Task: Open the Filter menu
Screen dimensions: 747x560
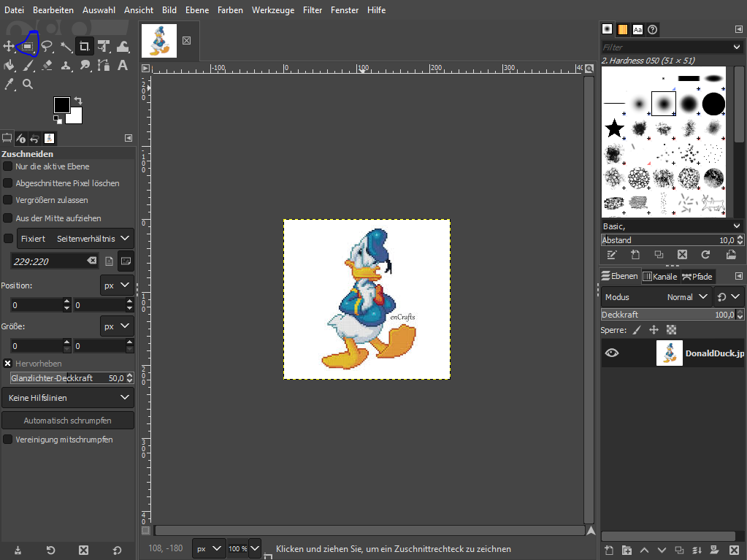Action: (313, 10)
